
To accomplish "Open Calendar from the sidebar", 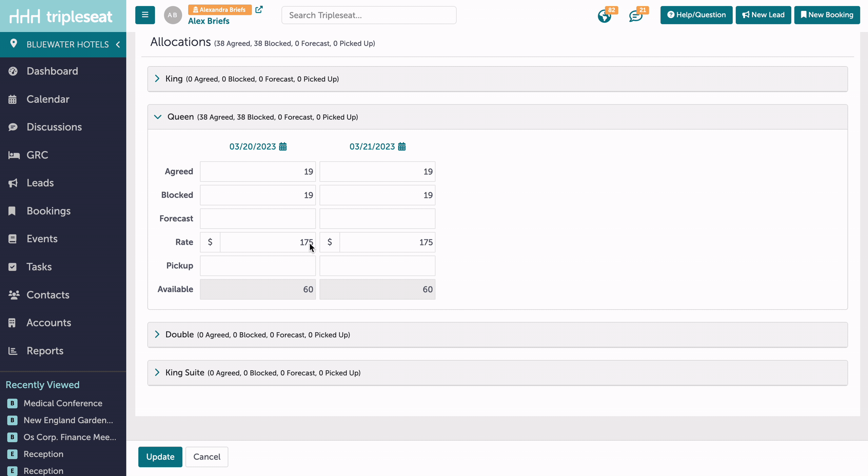I will [48, 99].
